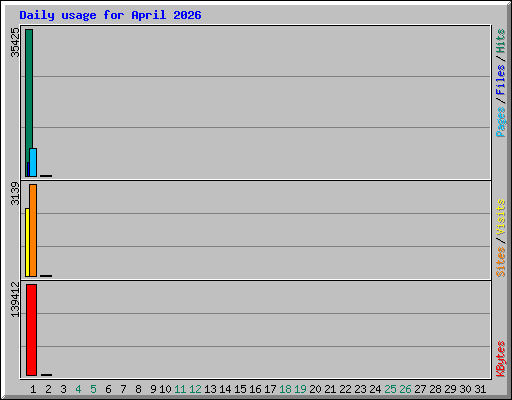Click green weekend day label 18
Screen dimensions: 512x400
(x=285, y=389)
